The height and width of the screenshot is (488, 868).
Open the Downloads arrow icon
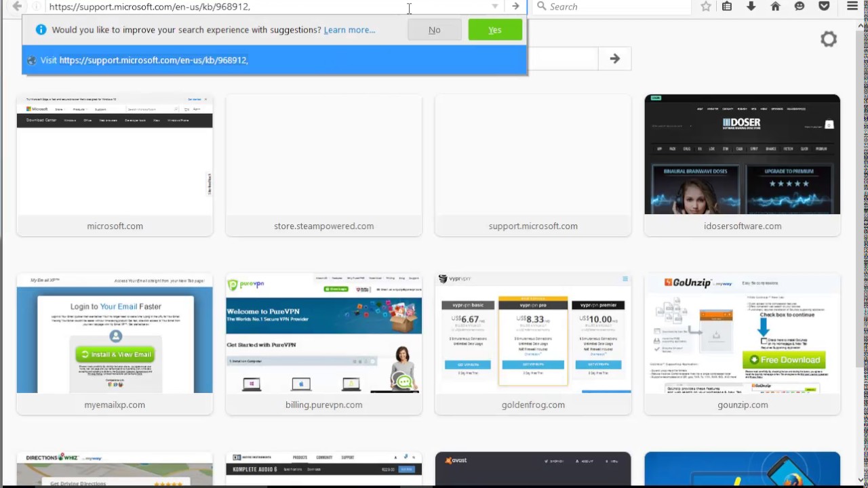click(751, 6)
